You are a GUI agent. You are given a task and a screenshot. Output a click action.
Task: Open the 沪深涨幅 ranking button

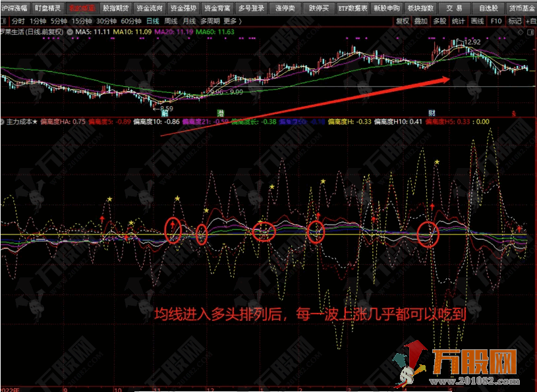15,8
